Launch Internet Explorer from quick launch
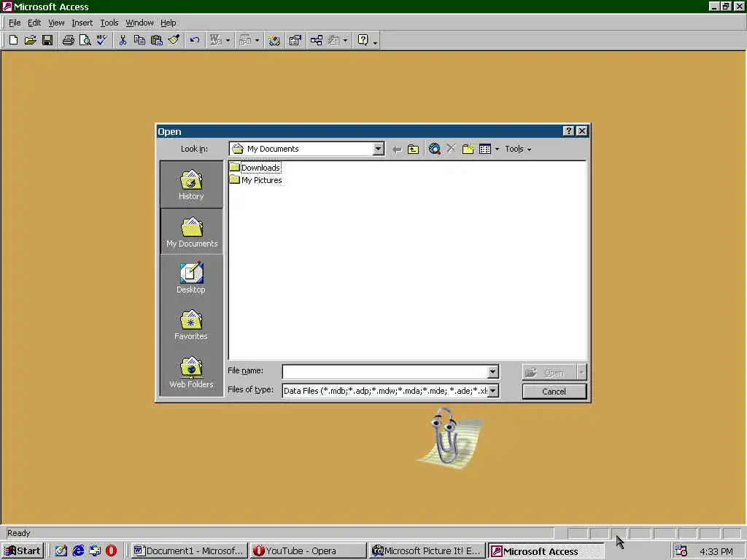The image size is (747, 560). click(x=78, y=551)
